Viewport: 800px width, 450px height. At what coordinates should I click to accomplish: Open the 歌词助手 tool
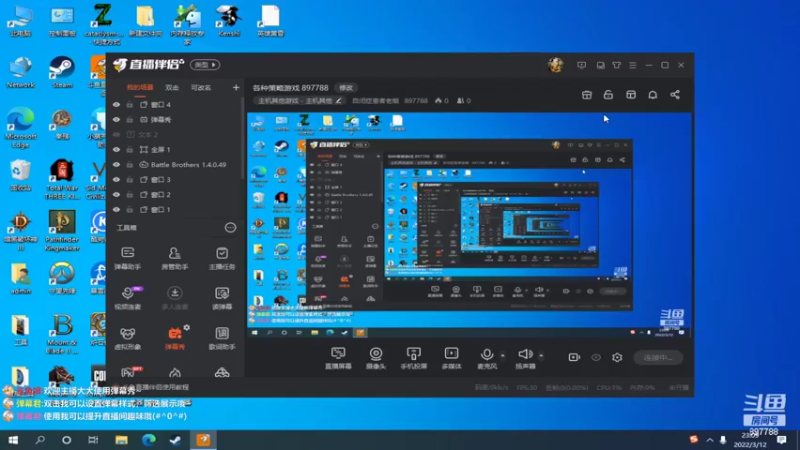(222, 338)
